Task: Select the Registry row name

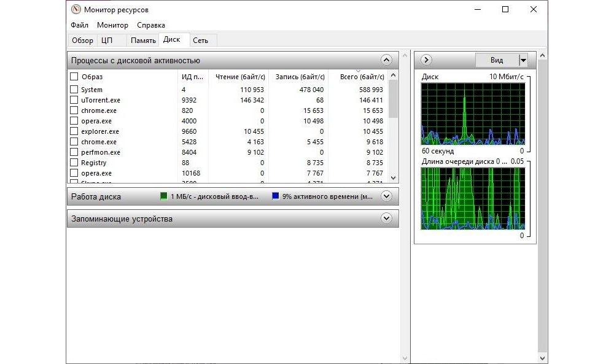Action: 93,163
